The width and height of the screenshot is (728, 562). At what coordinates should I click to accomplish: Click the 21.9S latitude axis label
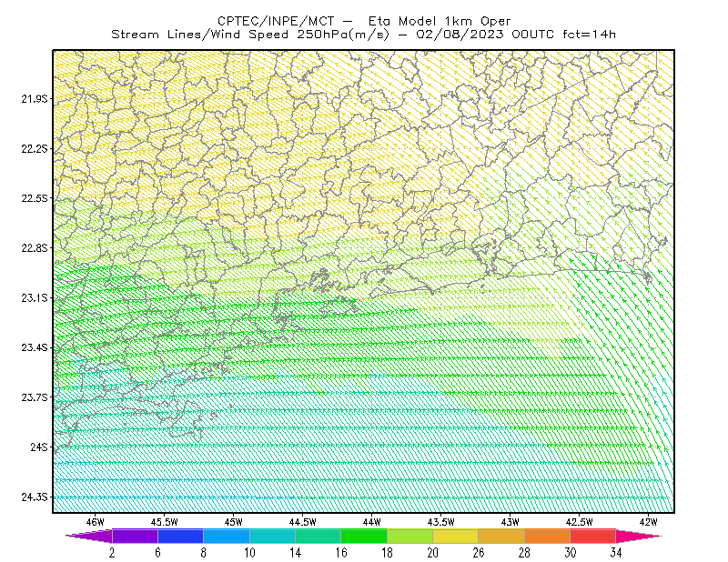(34, 98)
